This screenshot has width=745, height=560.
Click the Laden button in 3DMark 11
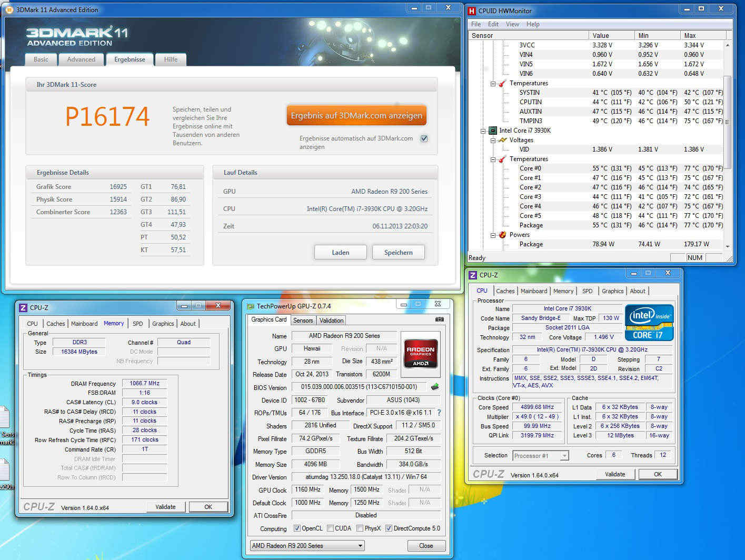tap(341, 253)
